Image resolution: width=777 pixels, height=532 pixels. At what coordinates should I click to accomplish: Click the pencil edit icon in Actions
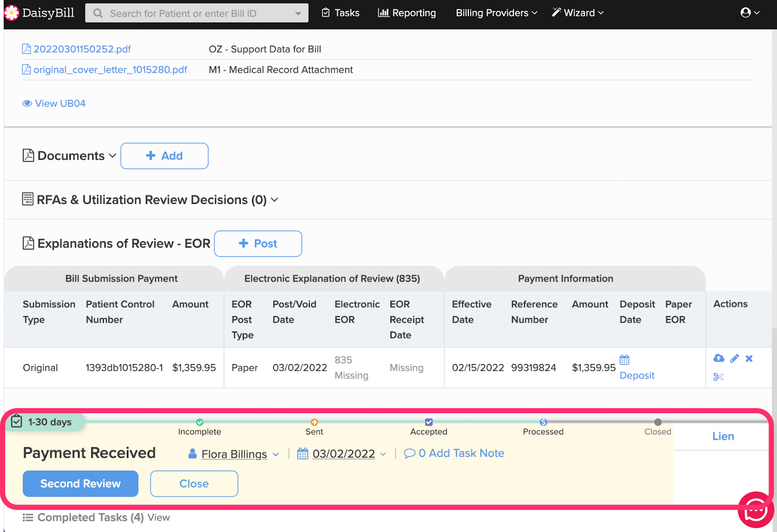point(734,358)
